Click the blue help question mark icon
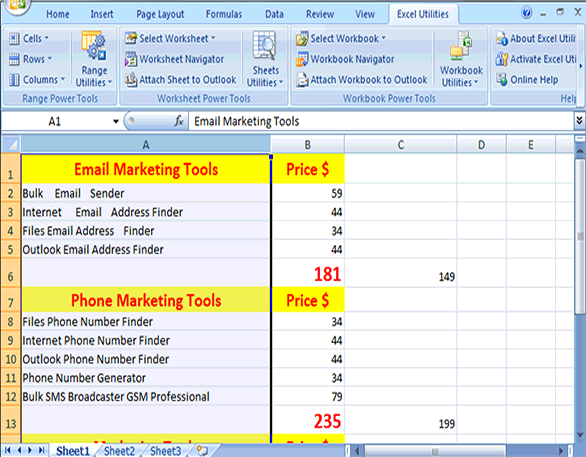The image size is (586, 457). (527, 13)
